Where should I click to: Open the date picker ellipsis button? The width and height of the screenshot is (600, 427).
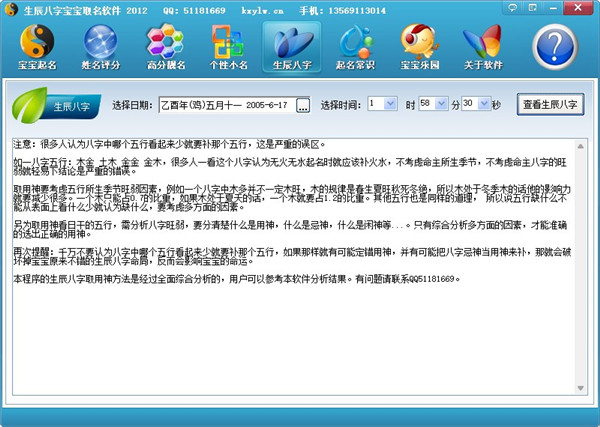click(303, 105)
